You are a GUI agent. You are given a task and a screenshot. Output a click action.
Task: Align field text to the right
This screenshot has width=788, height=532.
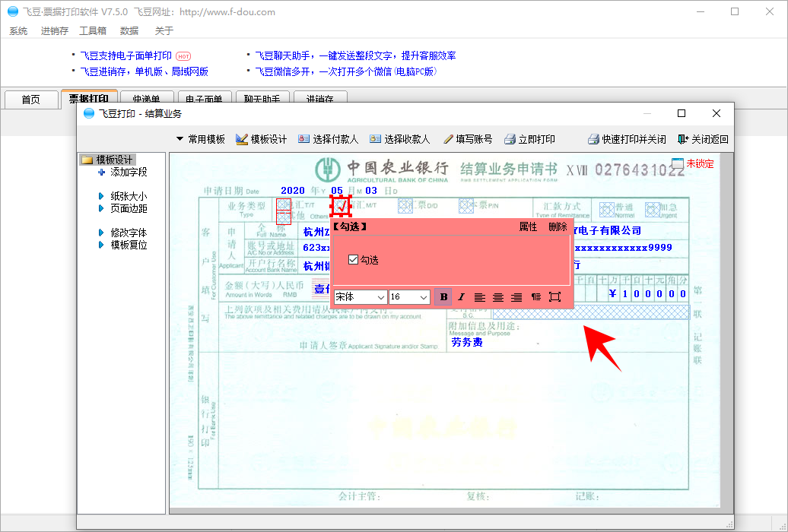tap(516, 297)
